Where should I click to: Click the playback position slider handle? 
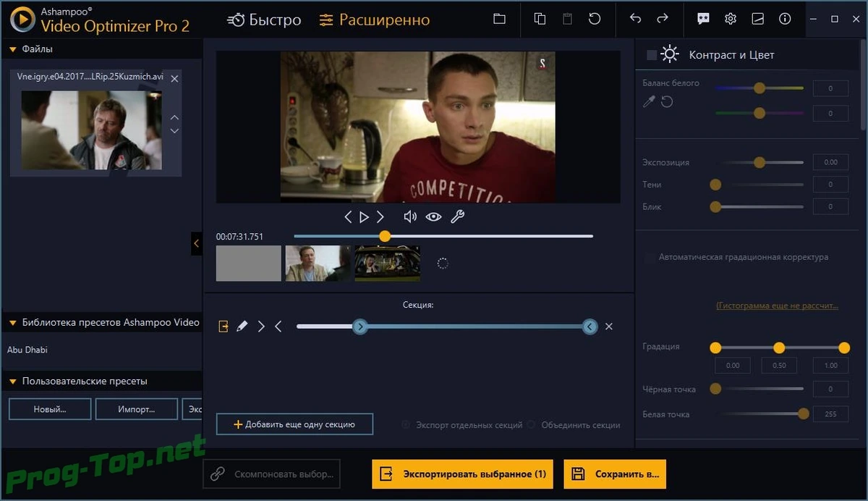tap(385, 236)
